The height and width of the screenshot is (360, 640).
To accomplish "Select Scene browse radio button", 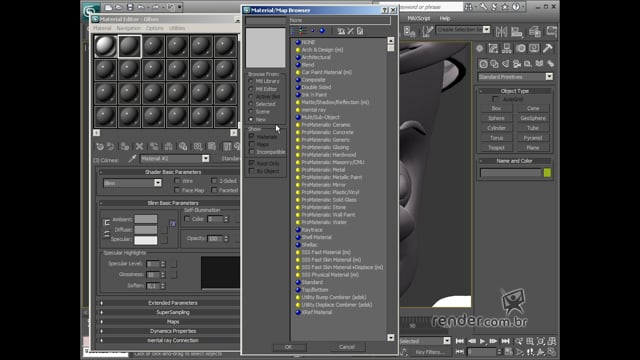I will (x=251, y=112).
